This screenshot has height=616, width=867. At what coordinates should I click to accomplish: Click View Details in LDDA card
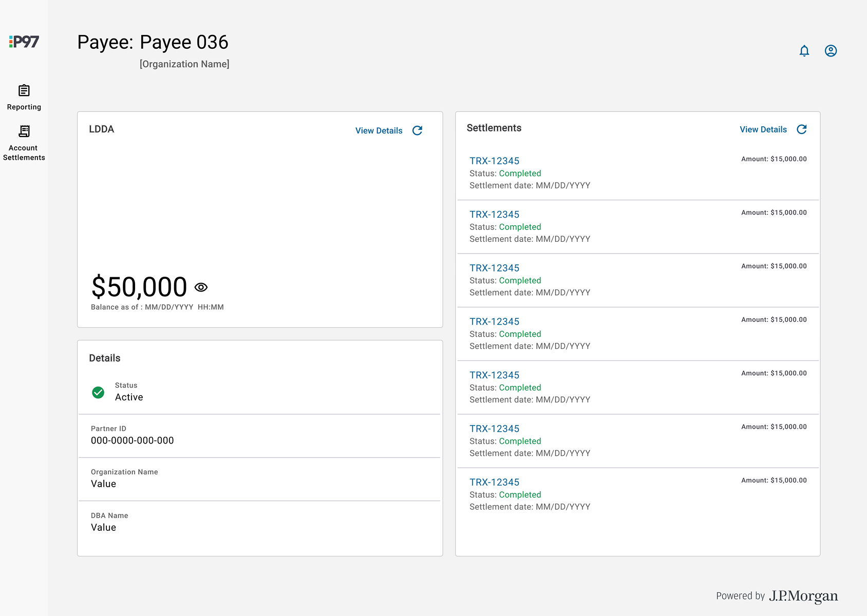pyautogui.click(x=379, y=131)
